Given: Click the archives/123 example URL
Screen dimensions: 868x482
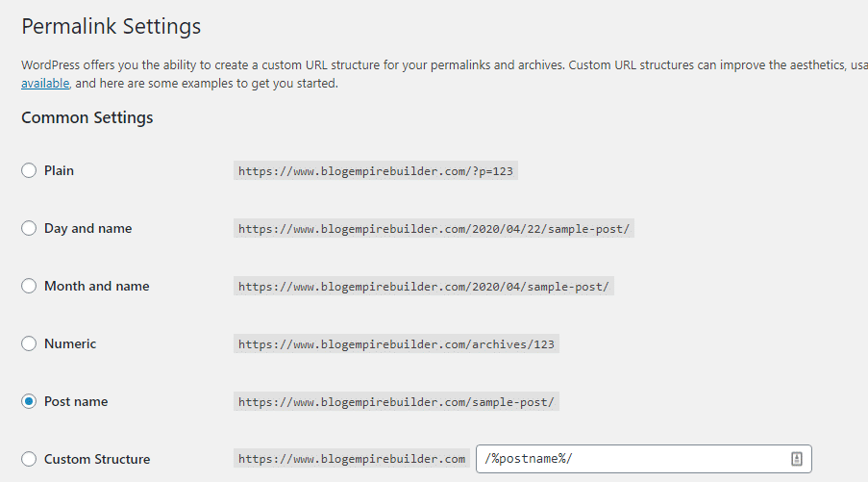Looking at the screenshot, I should pos(396,344).
